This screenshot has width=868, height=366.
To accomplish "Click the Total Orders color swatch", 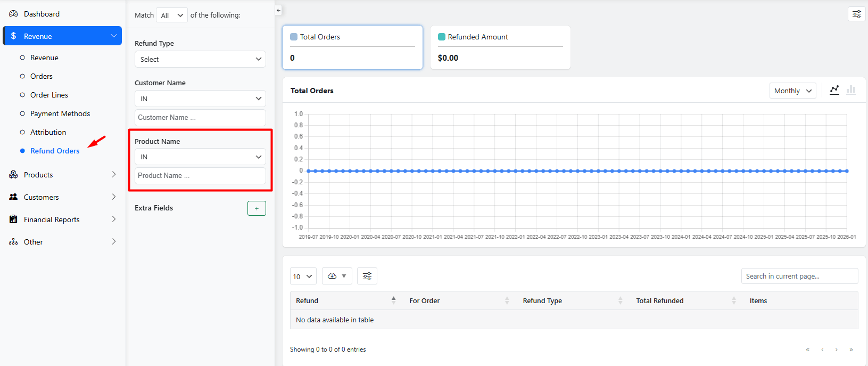I will click(x=294, y=37).
